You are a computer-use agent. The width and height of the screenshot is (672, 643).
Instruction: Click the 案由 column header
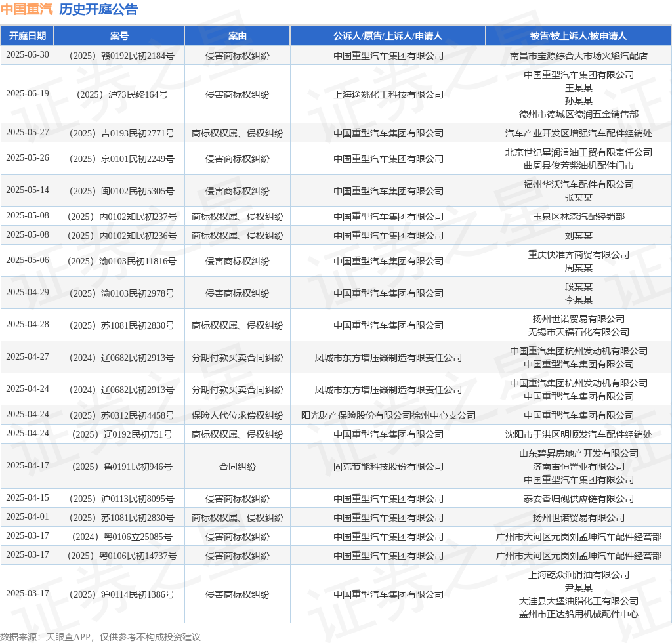click(x=238, y=36)
